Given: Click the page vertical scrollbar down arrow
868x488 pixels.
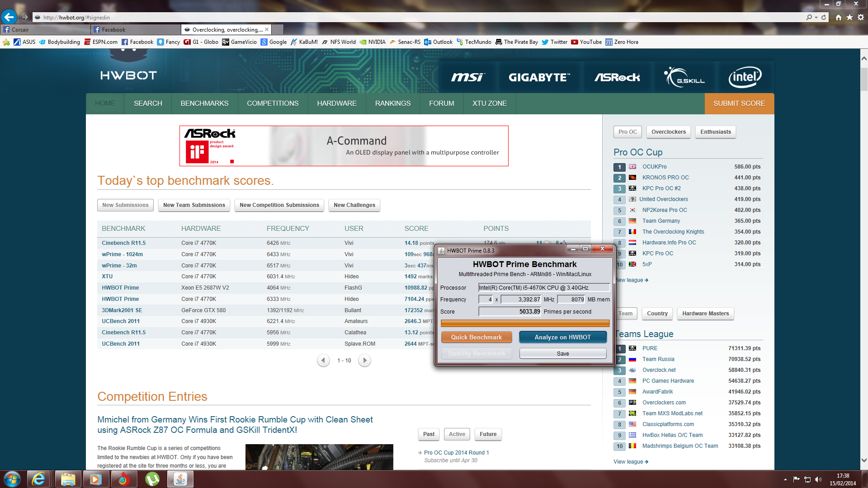Looking at the screenshot, I should (864, 460).
